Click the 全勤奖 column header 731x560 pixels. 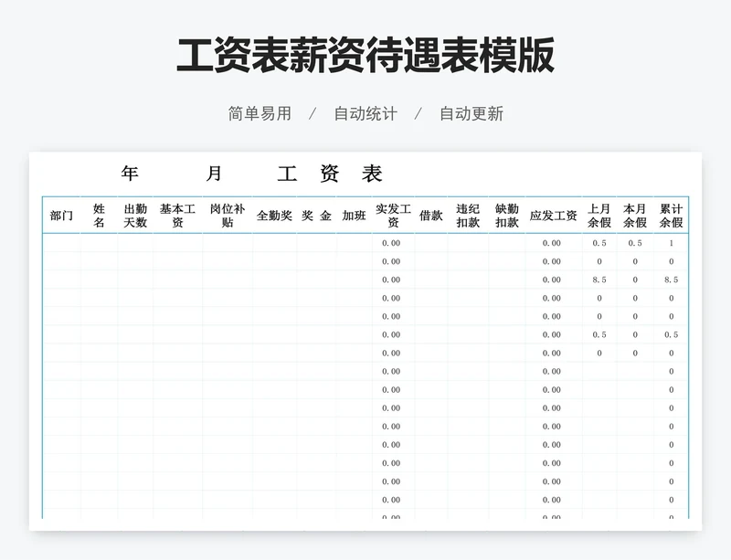point(274,216)
